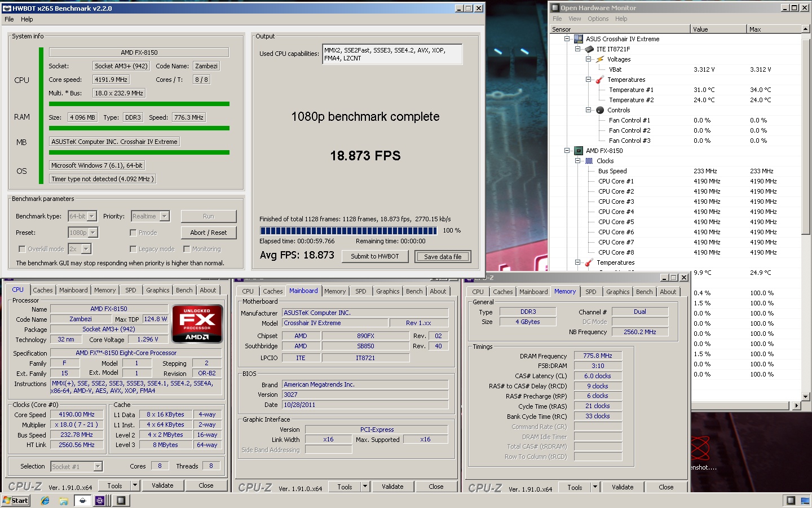
Task: Click the first system tray icon
Action: point(791,500)
